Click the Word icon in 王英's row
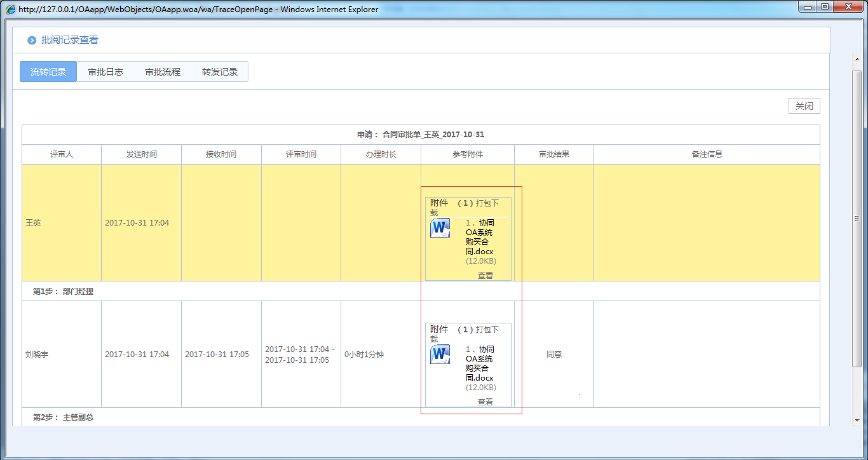Viewport: 868px width, 460px height. pyautogui.click(x=440, y=228)
